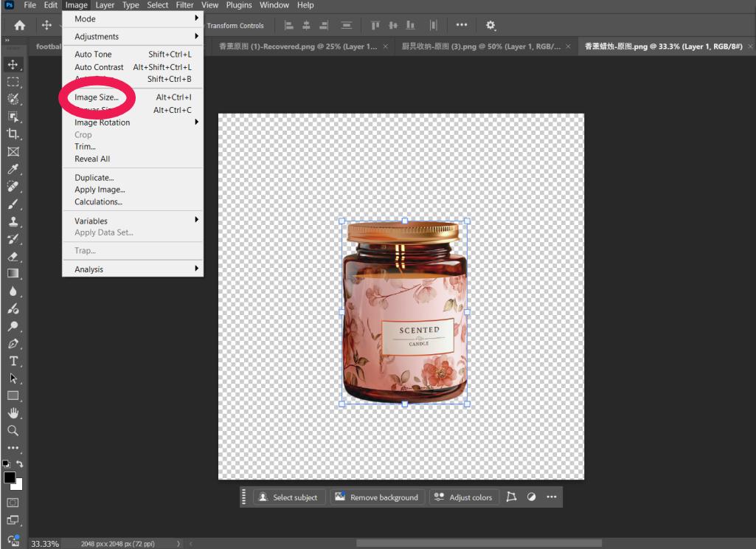
Task: Select the Hand tool
Action: point(13,413)
